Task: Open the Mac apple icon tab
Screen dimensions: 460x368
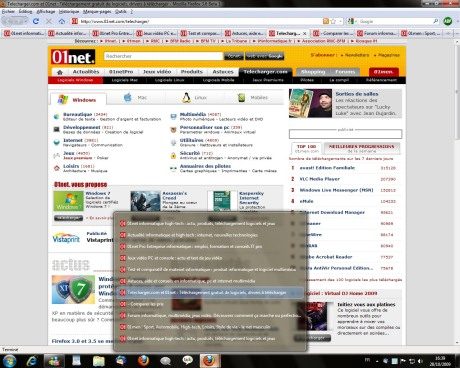Action: (127, 97)
